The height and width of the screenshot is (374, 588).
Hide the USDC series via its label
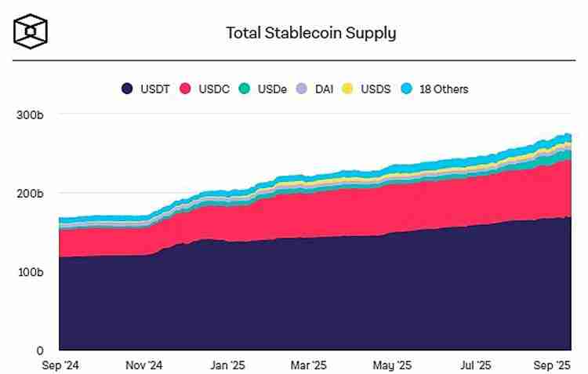[214, 89]
